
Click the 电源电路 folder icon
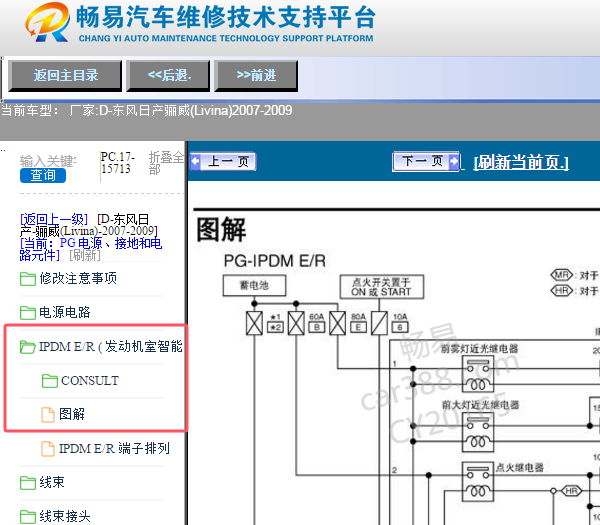(28, 313)
